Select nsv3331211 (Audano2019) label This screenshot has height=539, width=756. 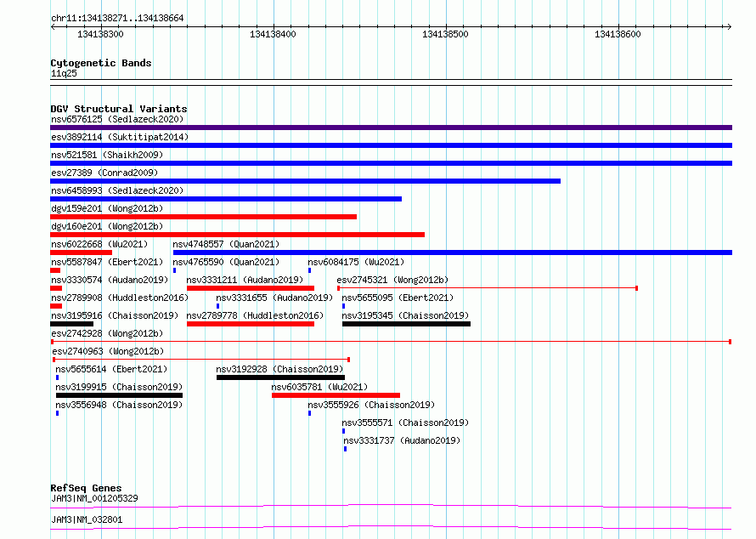coord(245,280)
